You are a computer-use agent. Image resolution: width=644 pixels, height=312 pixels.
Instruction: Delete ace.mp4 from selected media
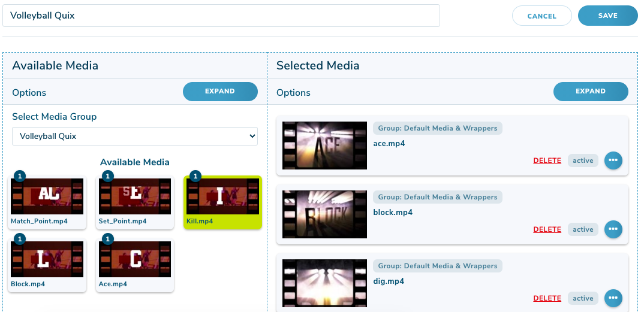point(547,160)
